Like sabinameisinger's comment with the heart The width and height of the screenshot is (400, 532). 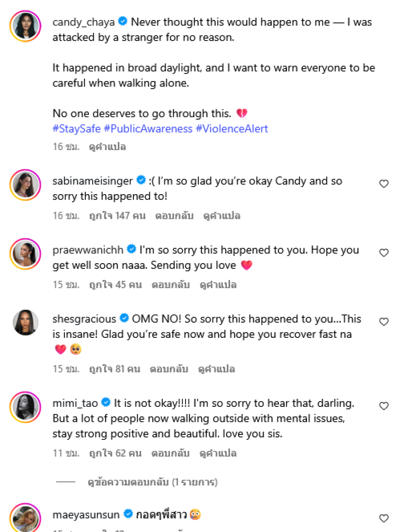(x=384, y=184)
